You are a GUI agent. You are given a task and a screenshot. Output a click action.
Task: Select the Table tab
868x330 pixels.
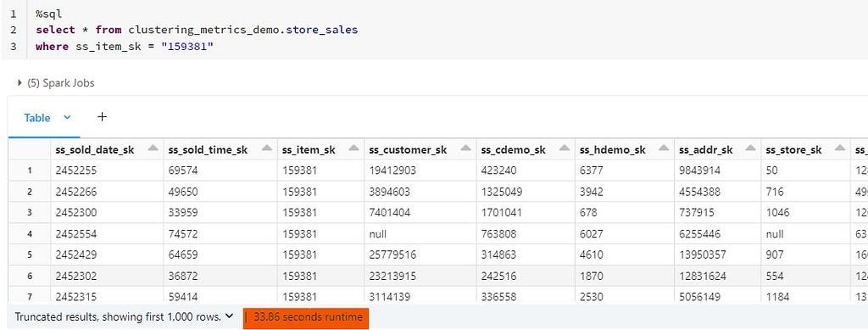coord(37,117)
